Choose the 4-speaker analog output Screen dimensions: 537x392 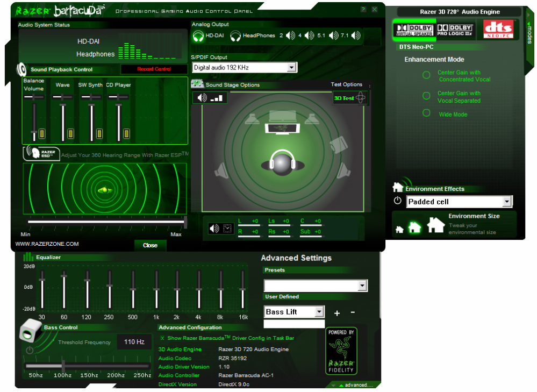[309, 35]
